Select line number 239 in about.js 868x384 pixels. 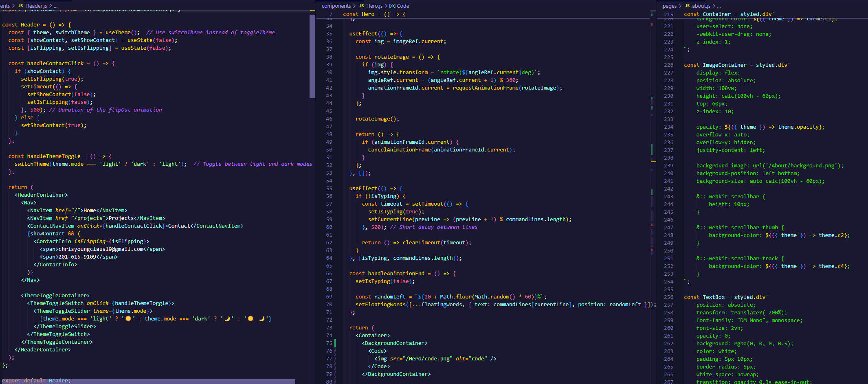coord(668,166)
